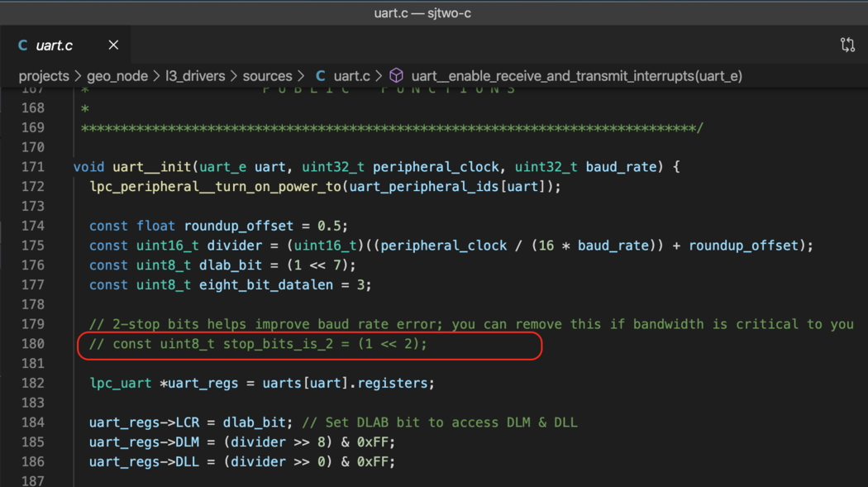Image resolution: width=868 pixels, height=487 pixels.
Task: Expand chevron after sources breadcrumb
Action: pos(301,76)
